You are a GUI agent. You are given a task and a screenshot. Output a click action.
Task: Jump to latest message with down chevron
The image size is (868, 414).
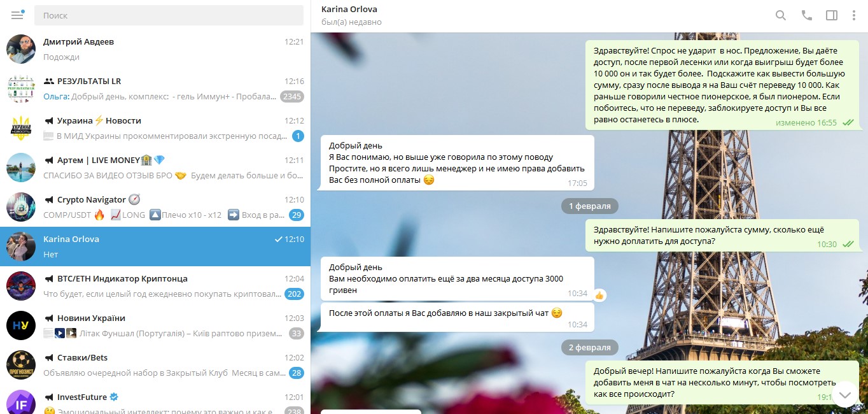point(845,394)
